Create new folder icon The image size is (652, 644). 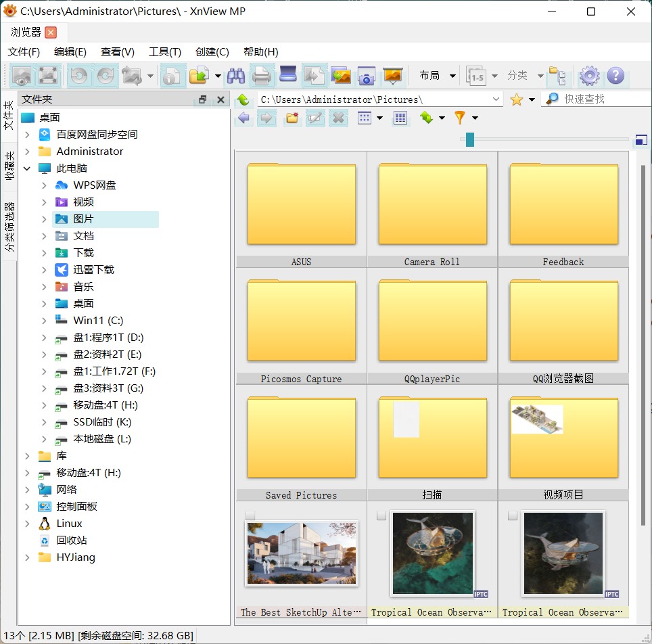click(x=292, y=118)
